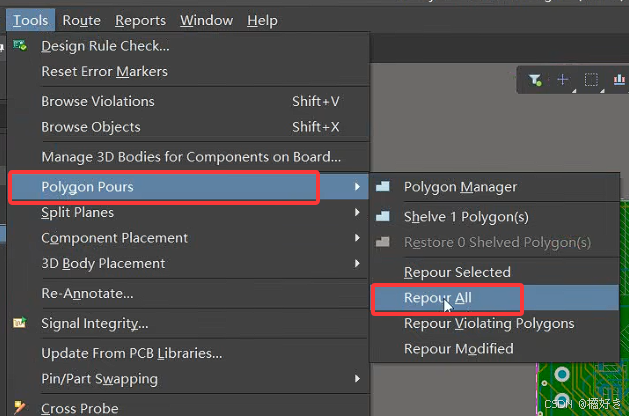629x416 pixels.
Task: Select Browse Violations menu entry
Action: pos(189,101)
